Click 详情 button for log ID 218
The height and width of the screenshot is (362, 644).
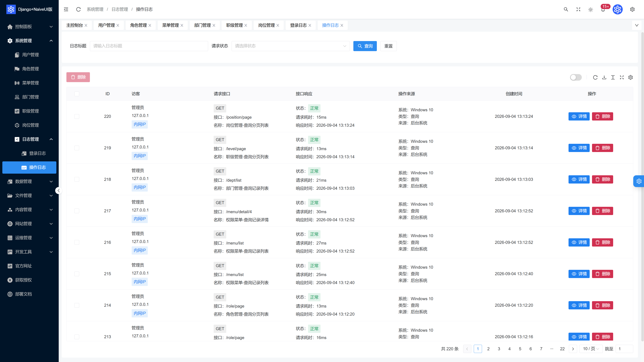(x=579, y=179)
